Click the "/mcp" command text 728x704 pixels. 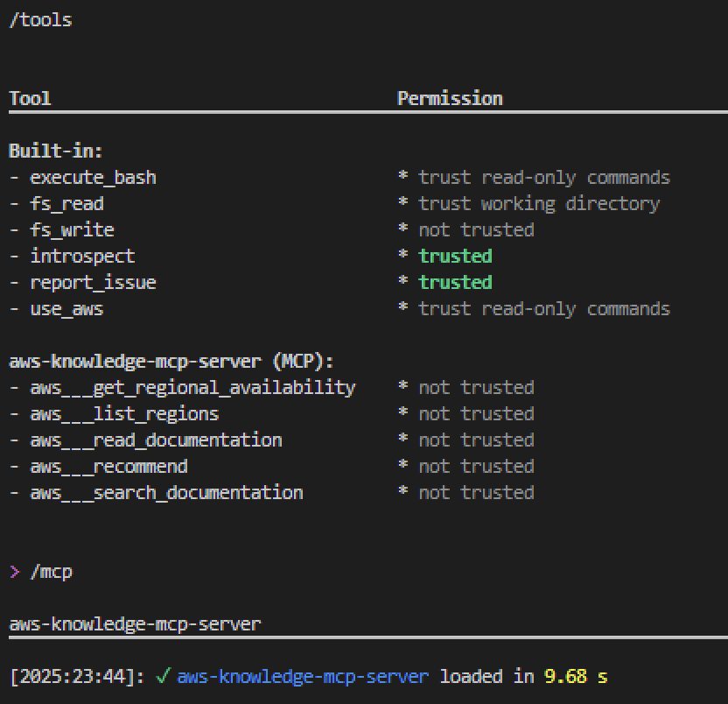[51, 572]
